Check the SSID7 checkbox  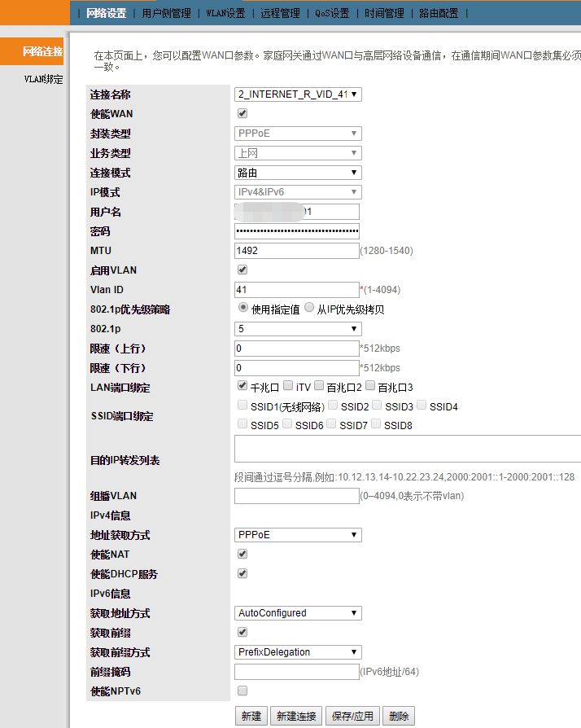(331, 423)
